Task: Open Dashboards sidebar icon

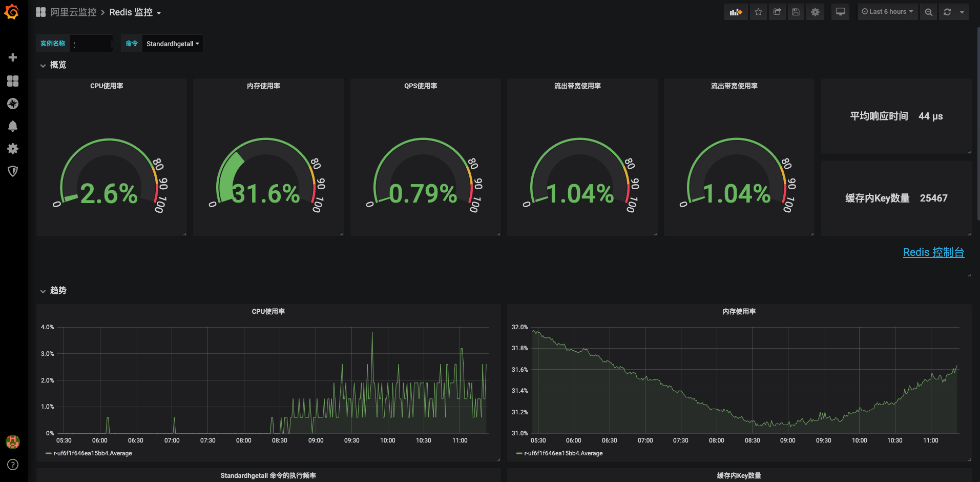Action: pyautogui.click(x=13, y=81)
